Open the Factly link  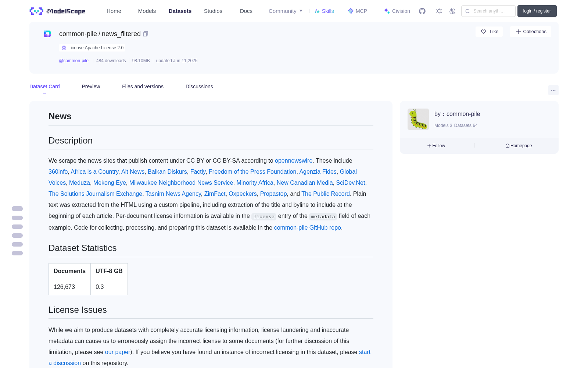coord(198,172)
